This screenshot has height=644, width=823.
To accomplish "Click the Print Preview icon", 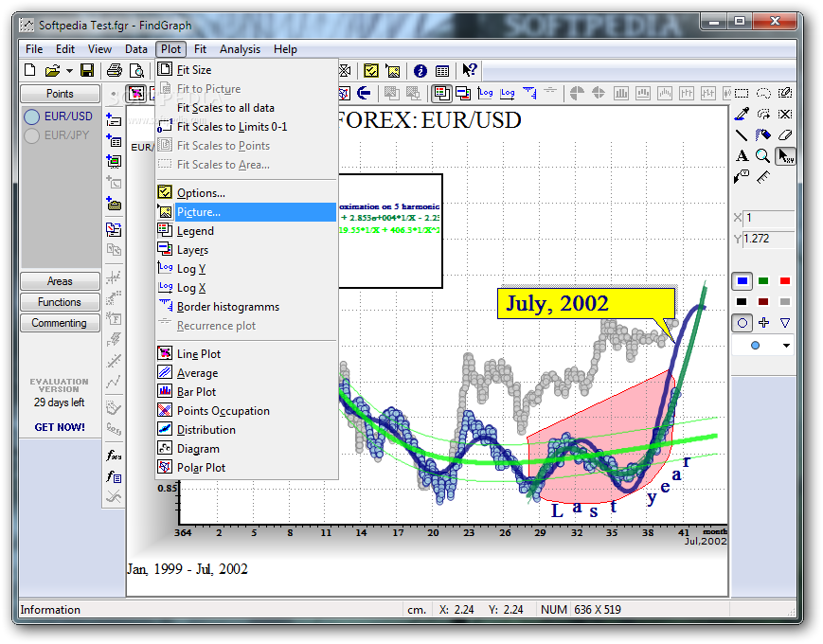I will (x=136, y=70).
